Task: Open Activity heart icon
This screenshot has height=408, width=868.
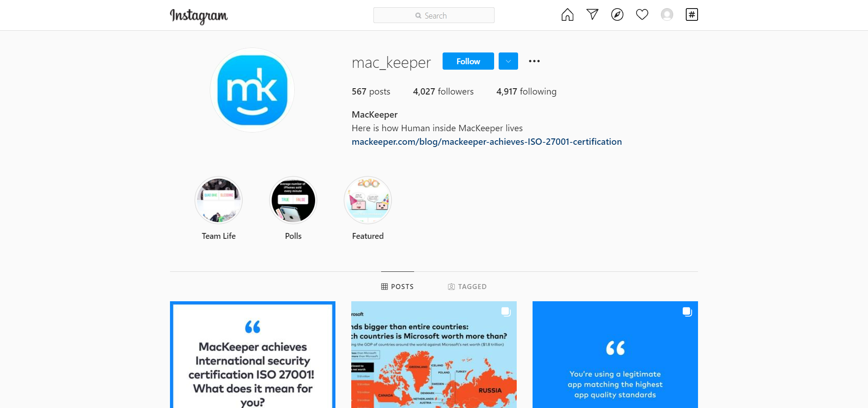Action: point(642,14)
